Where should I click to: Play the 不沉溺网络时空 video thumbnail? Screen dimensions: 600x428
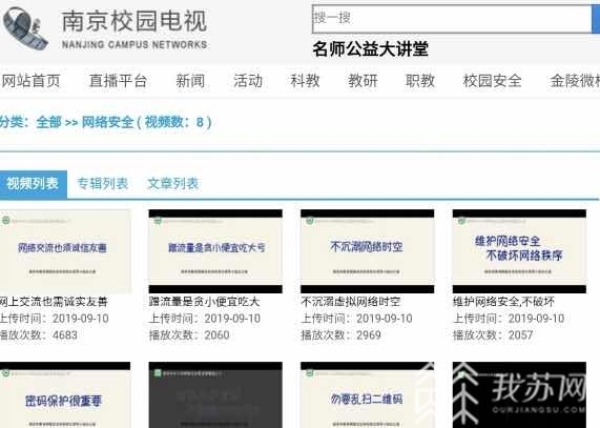[x=366, y=250]
